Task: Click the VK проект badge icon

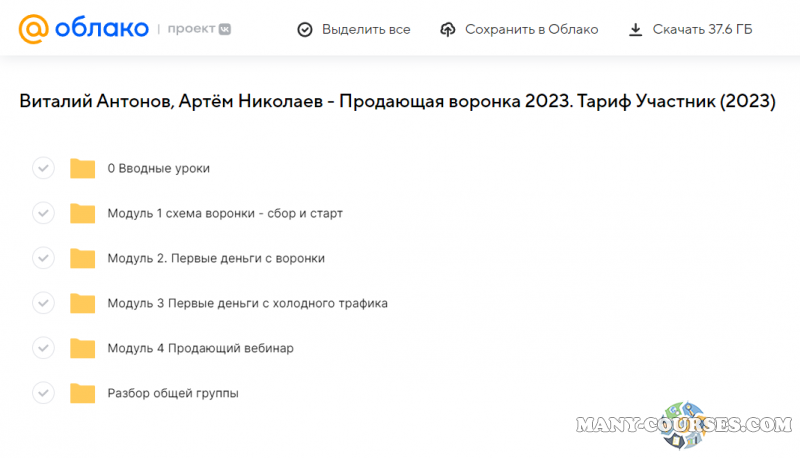Action: pos(227,30)
